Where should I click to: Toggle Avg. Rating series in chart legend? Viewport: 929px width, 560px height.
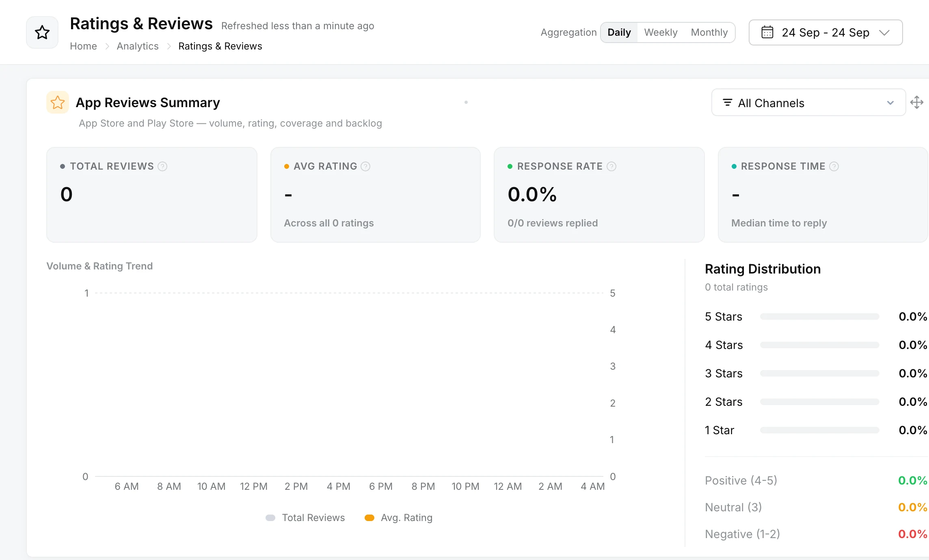(x=399, y=518)
